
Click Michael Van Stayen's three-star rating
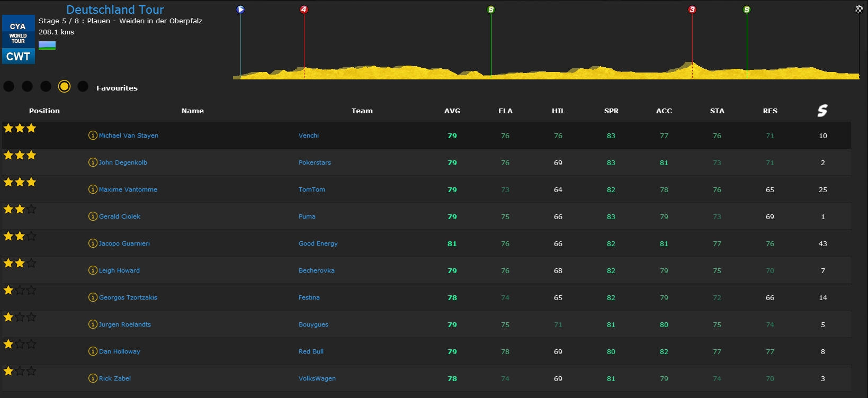pos(20,128)
